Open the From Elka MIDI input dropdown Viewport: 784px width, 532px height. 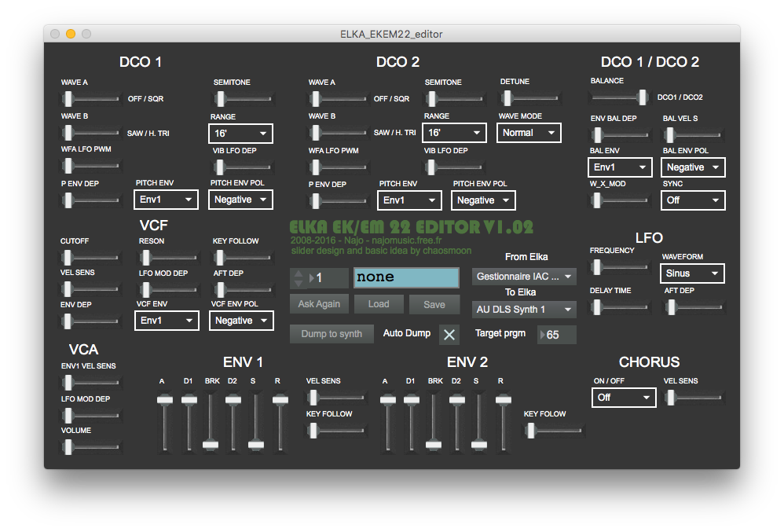(524, 277)
